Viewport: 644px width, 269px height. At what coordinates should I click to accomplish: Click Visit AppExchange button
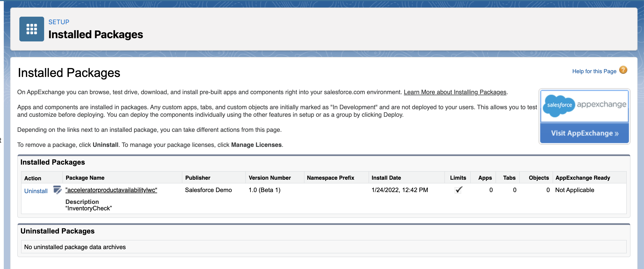pyautogui.click(x=585, y=133)
